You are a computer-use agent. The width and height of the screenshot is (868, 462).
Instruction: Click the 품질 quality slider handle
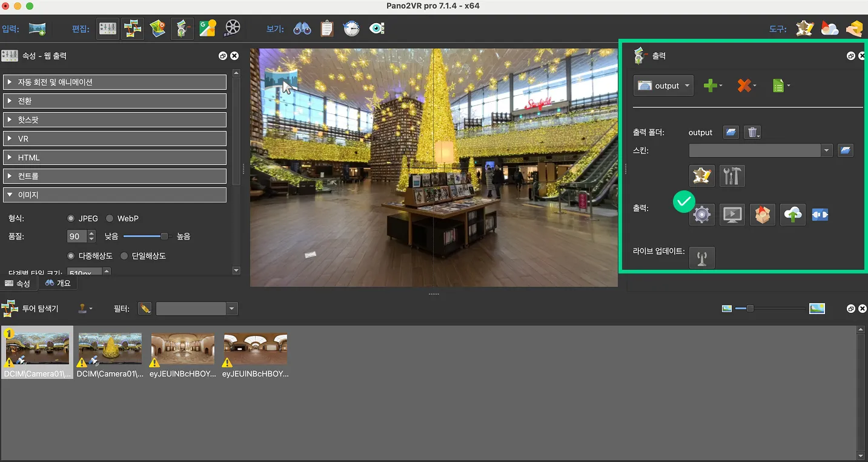tap(164, 236)
